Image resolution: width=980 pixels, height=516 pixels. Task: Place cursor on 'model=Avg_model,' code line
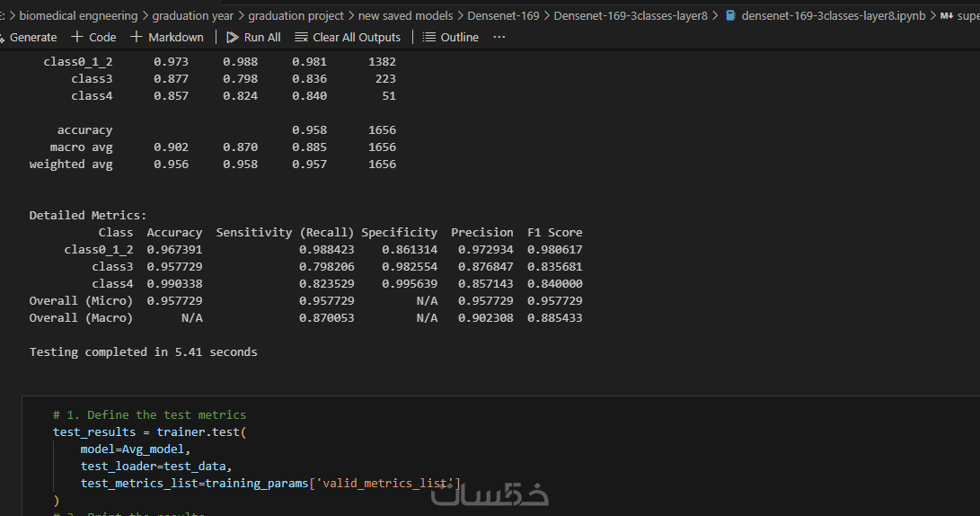coord(136,449)
